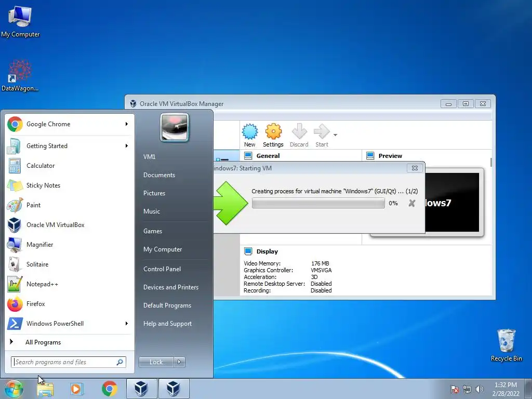Click the Windows Start orb
This screenshot has height=399, width=532.
point(14,389)
